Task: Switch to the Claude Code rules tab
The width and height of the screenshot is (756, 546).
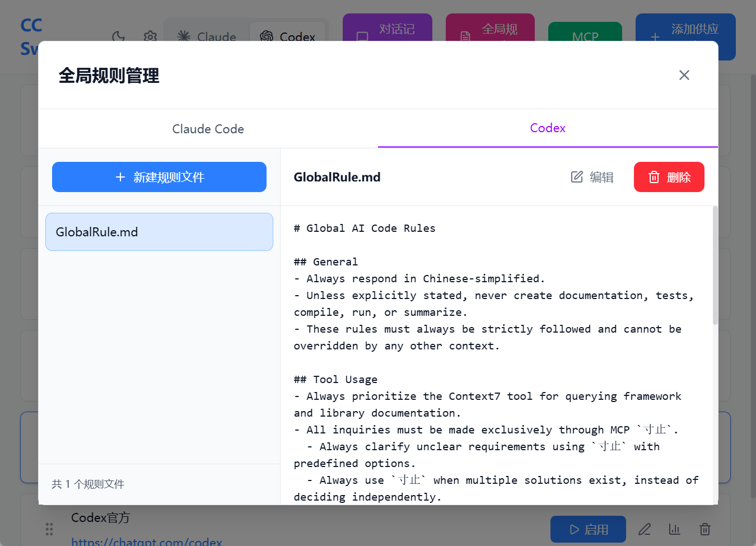Action: coord(208,129)
